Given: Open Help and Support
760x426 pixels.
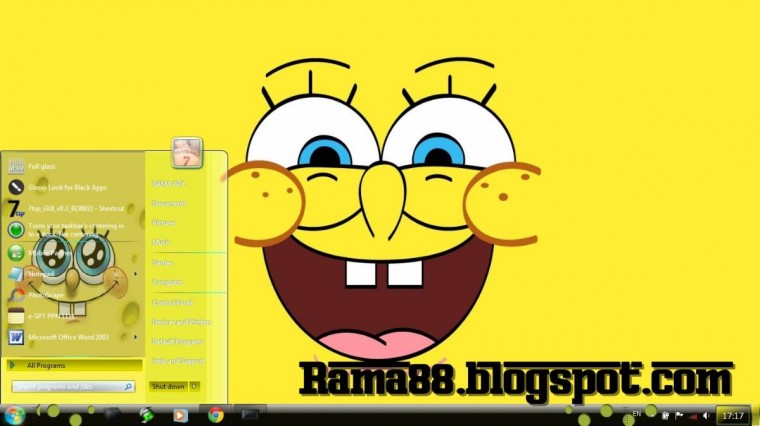Looking at the screenshot, I should click(x=178, y=361).
